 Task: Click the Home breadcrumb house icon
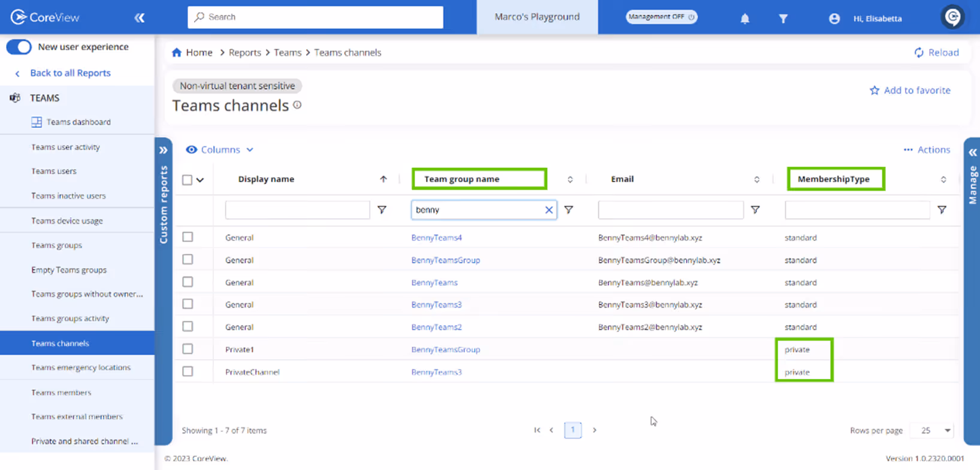pos(177,52)
